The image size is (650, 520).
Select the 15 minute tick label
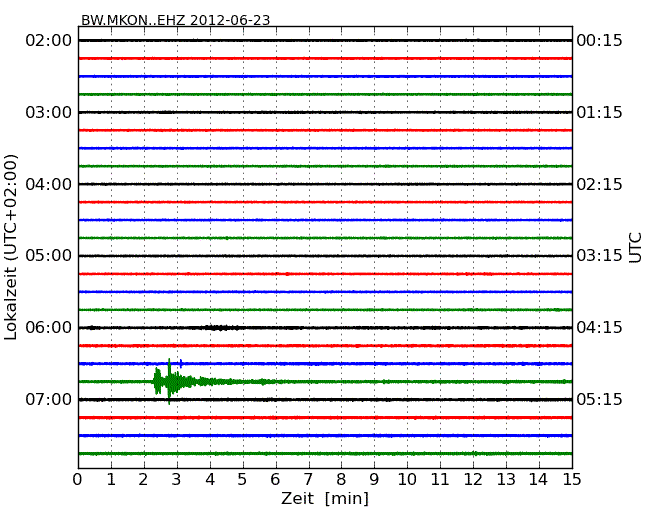pyautogui.click(x=572, y=480)
